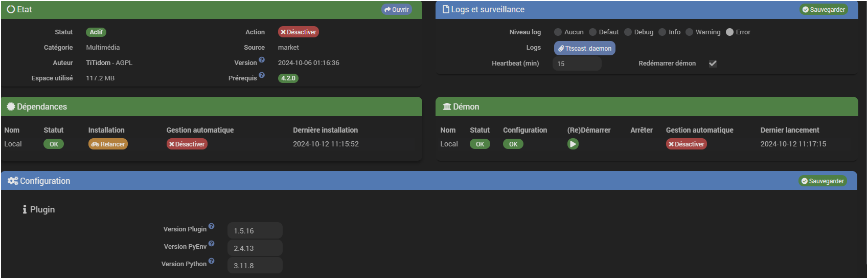Select the Warning log level
The height and width of the screenshot is (279, 868).
tap(690, 32)
